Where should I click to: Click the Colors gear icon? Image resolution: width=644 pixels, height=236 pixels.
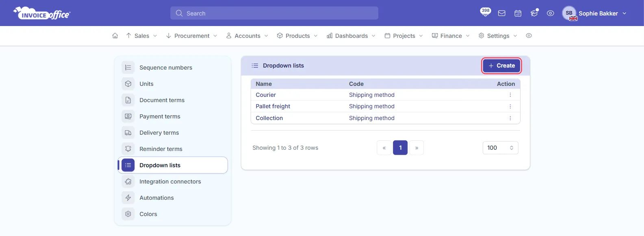point(128,214)
